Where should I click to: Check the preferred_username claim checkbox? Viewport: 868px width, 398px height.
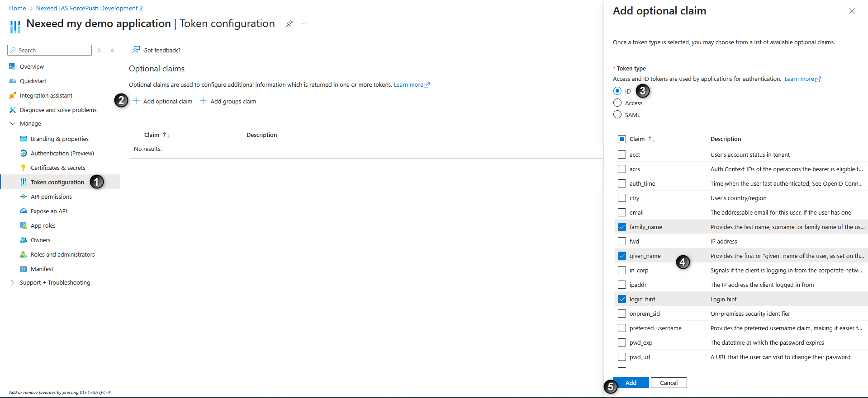(x=622, y=328)
